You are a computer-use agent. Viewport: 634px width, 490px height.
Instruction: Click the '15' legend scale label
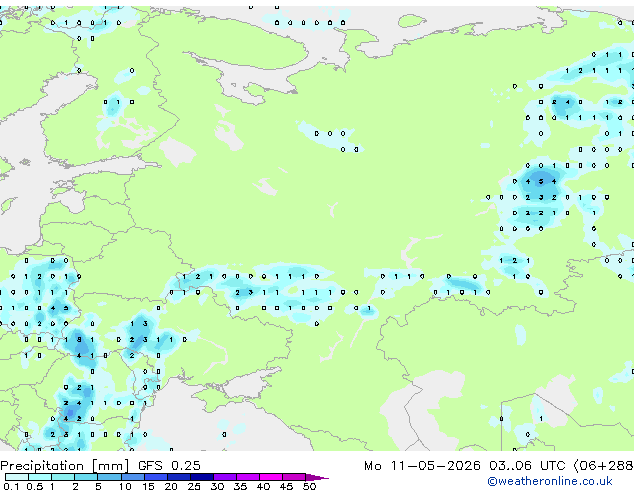point(148,486)
